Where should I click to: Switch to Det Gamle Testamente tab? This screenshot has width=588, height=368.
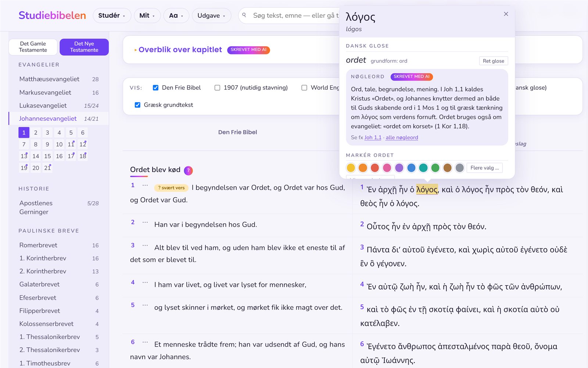(33, 47)
